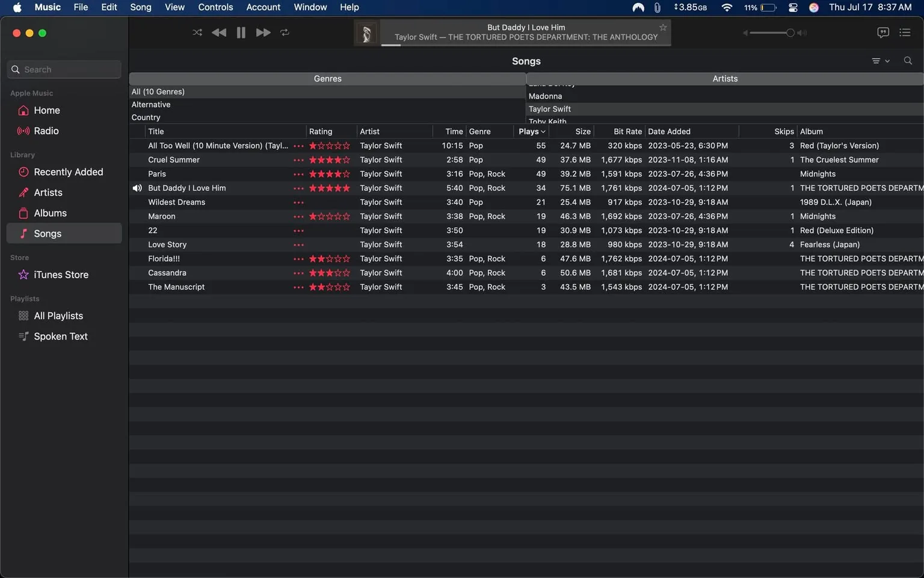Pause the currently playing song

[x=241, y=33]
